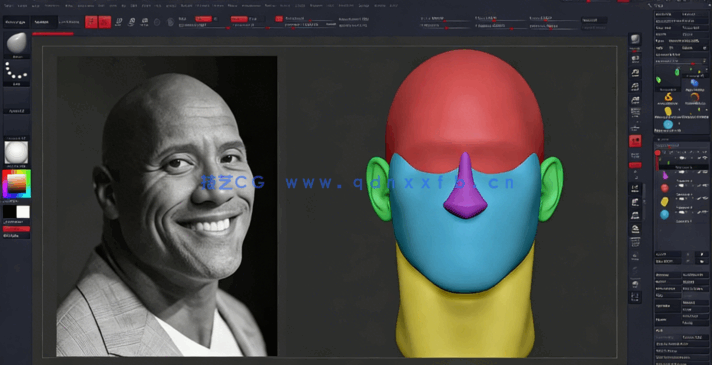This screenshot has height=365, width=712.
Task: Activate the Scale icon in top toolbar
Action: [x=131, y=22]
